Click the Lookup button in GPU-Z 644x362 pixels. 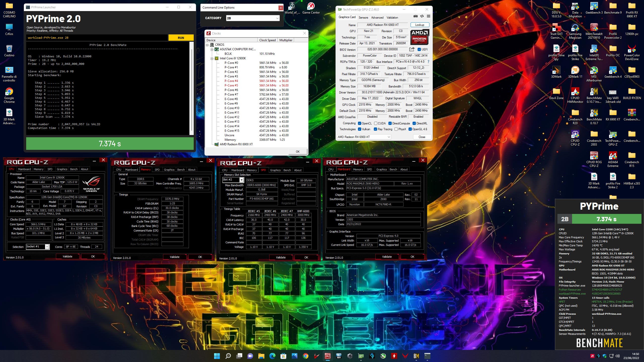tap(420, 25)
